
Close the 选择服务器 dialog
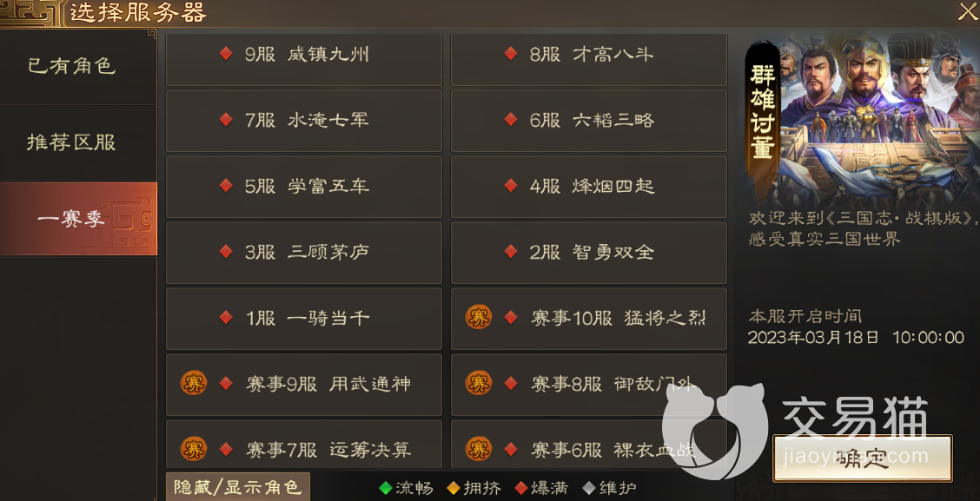pos(968,11)
